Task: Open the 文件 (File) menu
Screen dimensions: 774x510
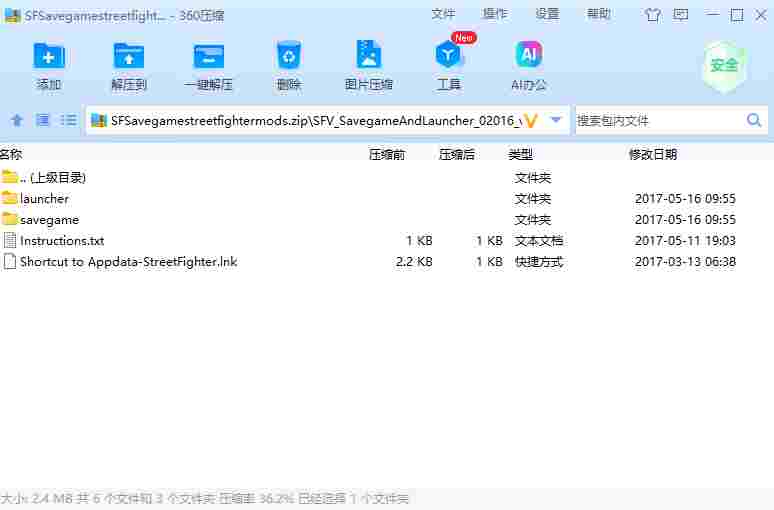Action: 443,14
